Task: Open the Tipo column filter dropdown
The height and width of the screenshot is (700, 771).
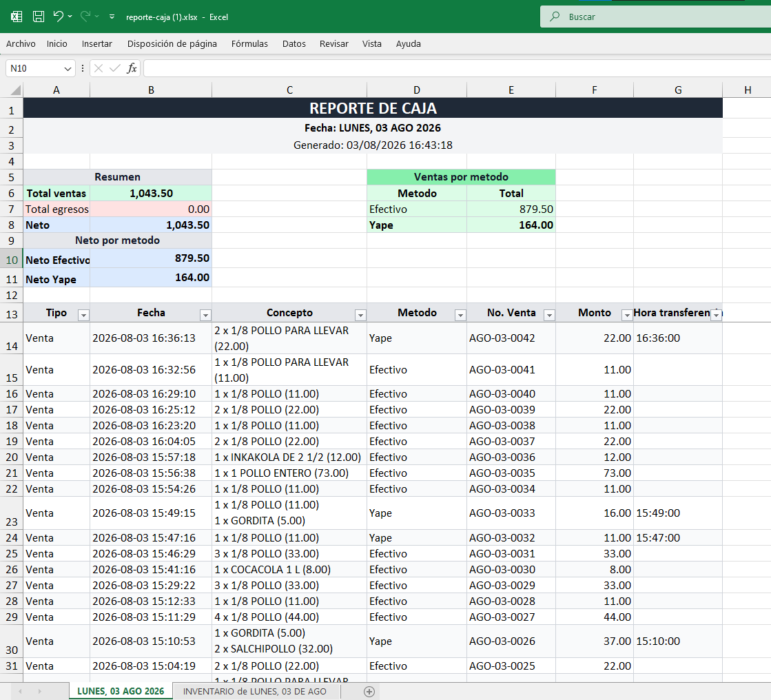Action: pos(83,316)
